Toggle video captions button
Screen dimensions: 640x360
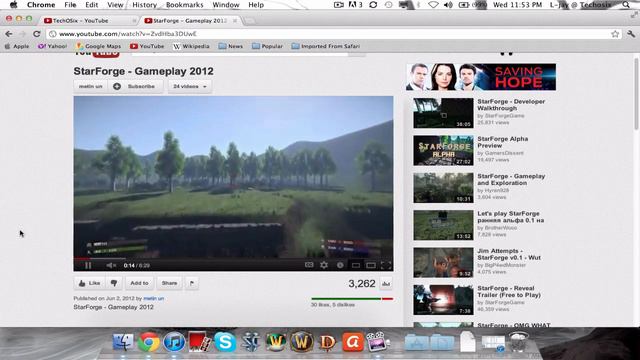(x=309, y=265)
